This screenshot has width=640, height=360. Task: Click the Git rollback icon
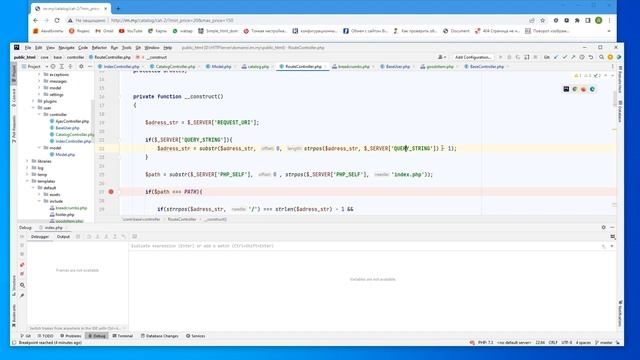tap(591, 57)
